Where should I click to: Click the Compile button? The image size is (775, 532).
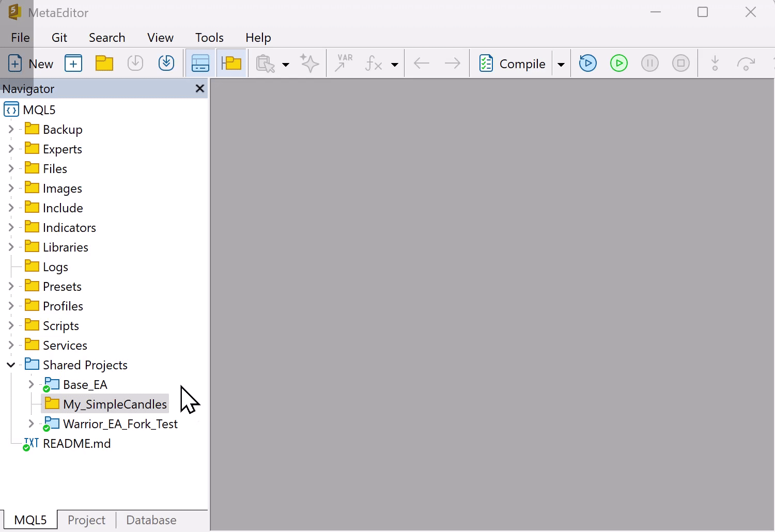click(512, 64)
